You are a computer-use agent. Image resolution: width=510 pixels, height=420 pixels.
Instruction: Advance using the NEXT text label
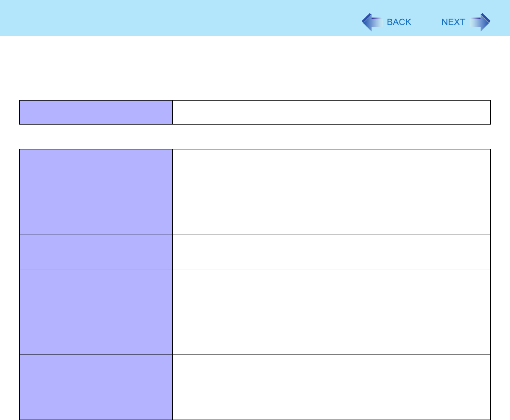[453, 22]
